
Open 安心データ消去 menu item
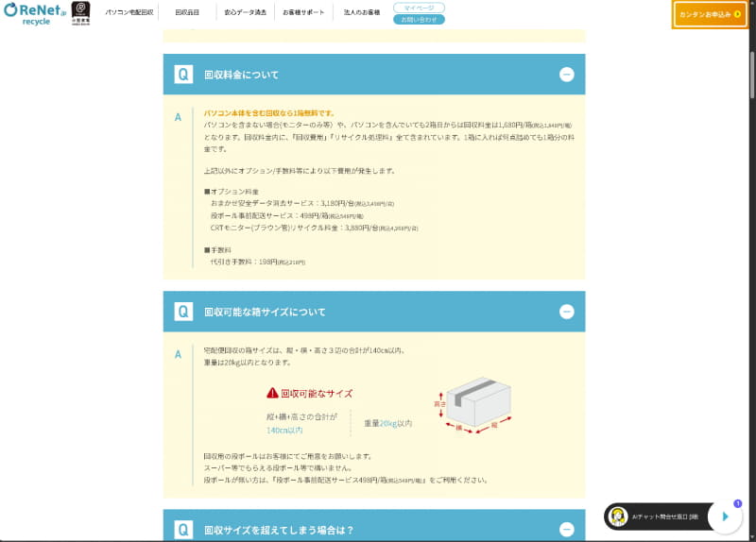pyautogui.click(x=246, y=12)
